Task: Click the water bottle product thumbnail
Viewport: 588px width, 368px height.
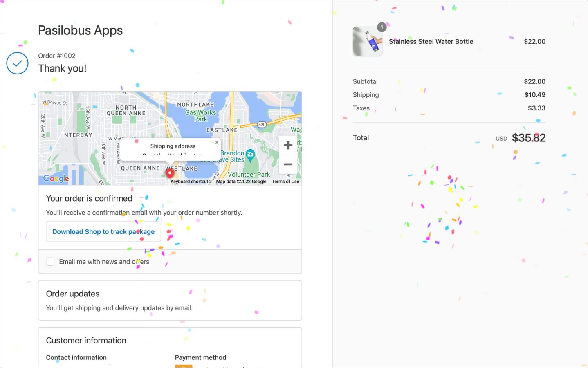Action: tap(368, 42)
